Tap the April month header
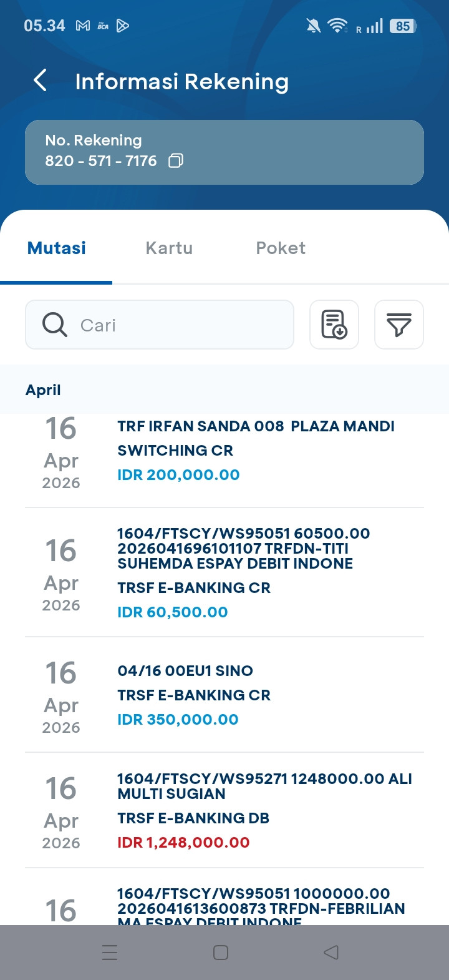Screen dimensions: 449x980 (43, 390)
